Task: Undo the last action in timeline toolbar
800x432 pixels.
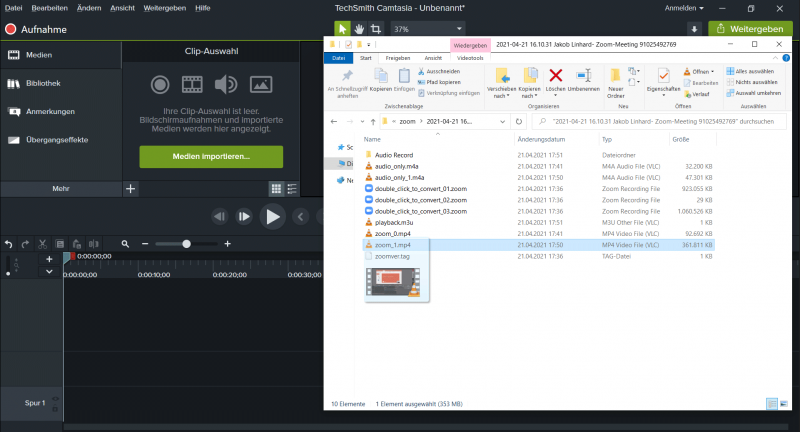Action: [9, 244]
